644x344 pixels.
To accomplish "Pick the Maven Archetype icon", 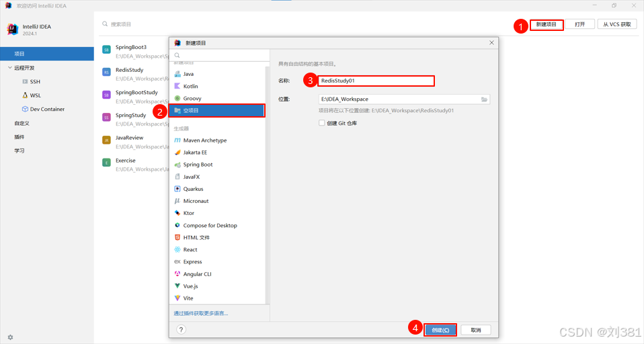I will click(177, 140).
